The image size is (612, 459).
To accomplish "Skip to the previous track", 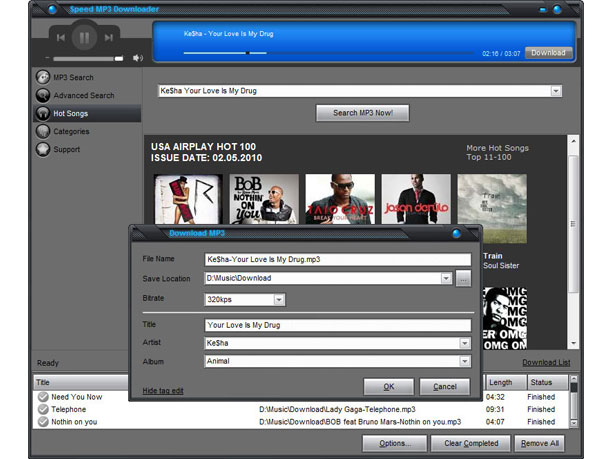I will [x=60, y=38].
